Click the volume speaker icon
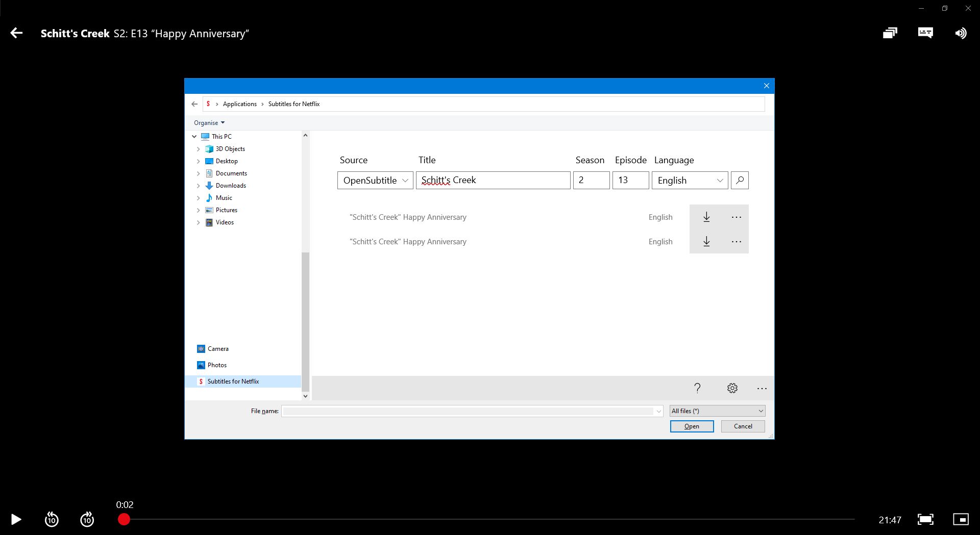This screenshot has height=535, width=980. (x=961, y=33)
